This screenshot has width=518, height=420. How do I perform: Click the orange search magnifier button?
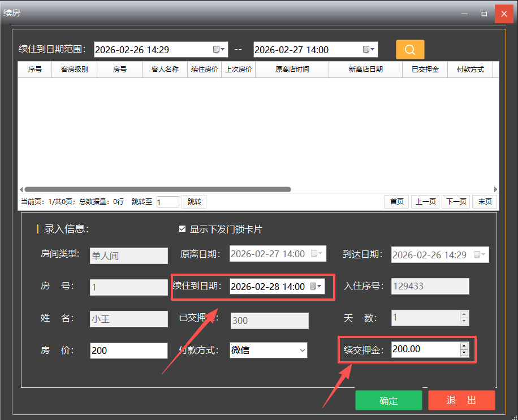point(410,49)
